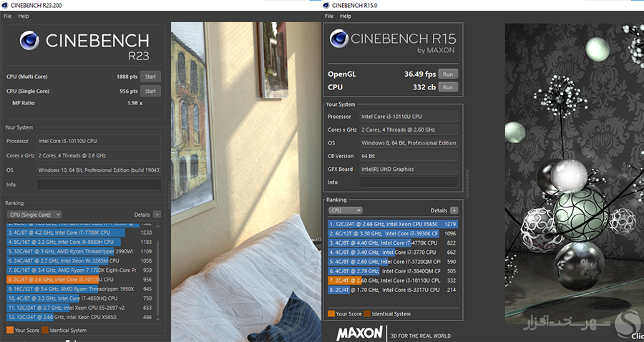Select Threadripper 1950X row in R23 ranking

click(80, 289)
